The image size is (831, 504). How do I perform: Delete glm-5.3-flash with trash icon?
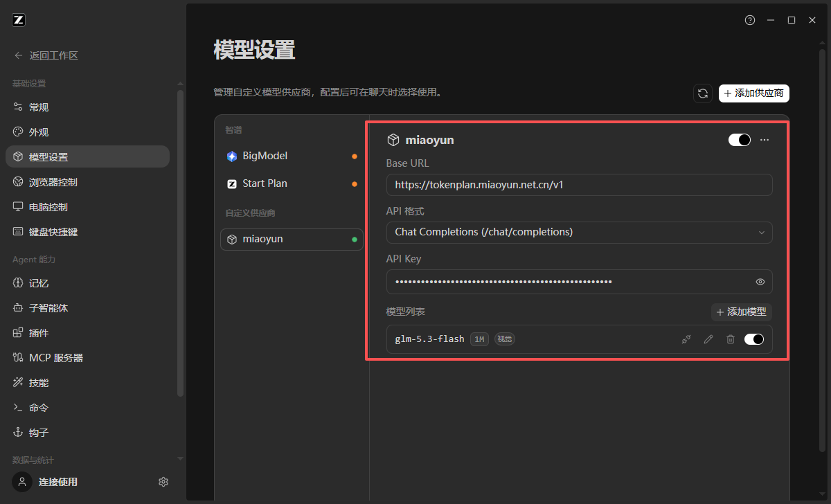pos(731,339)
